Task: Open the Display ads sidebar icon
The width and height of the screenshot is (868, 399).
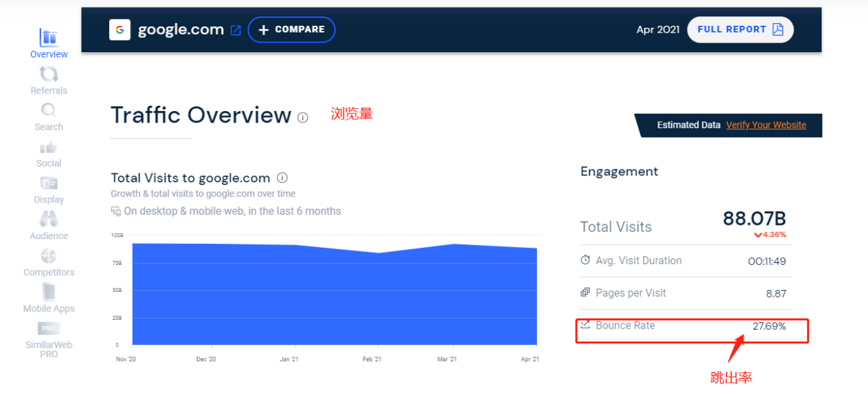Action: click(49, 184)
